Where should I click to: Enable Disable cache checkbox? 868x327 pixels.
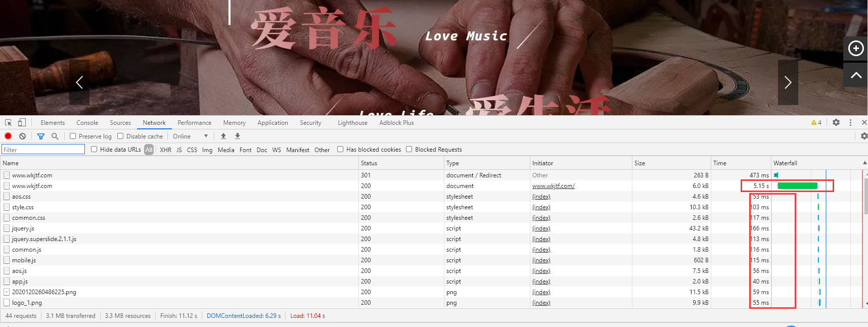(x=120, y=136)
